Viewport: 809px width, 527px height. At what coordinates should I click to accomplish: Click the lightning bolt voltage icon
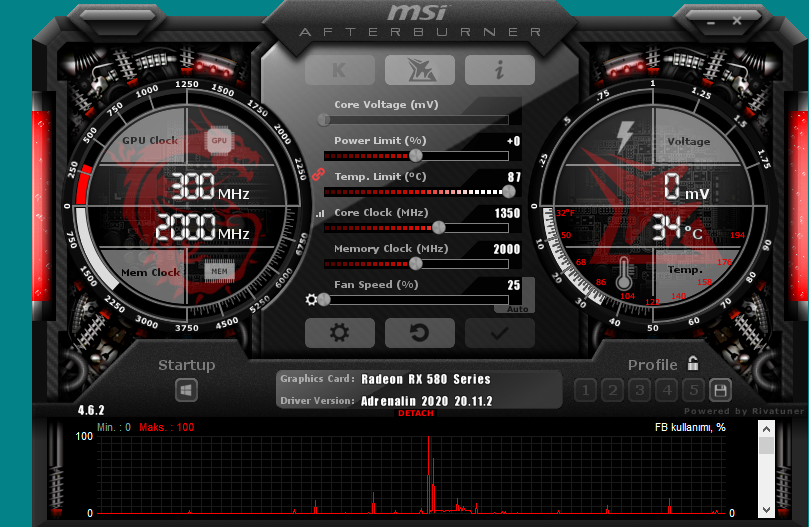click(x=625, y=137)
